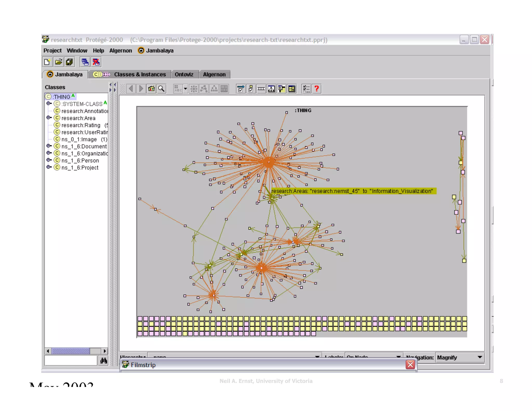Select the magnifying glass search tool
This screenshot has height=411, width=532.
pyautogui.click(x=162, y=89)
